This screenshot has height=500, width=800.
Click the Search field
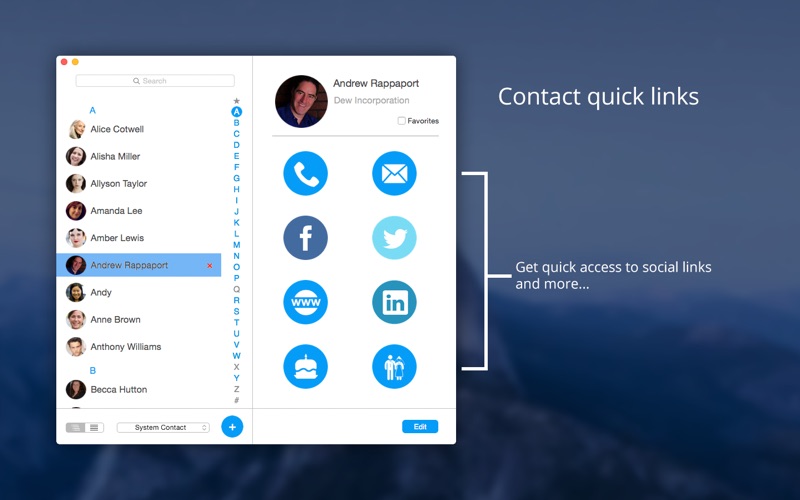155,81
